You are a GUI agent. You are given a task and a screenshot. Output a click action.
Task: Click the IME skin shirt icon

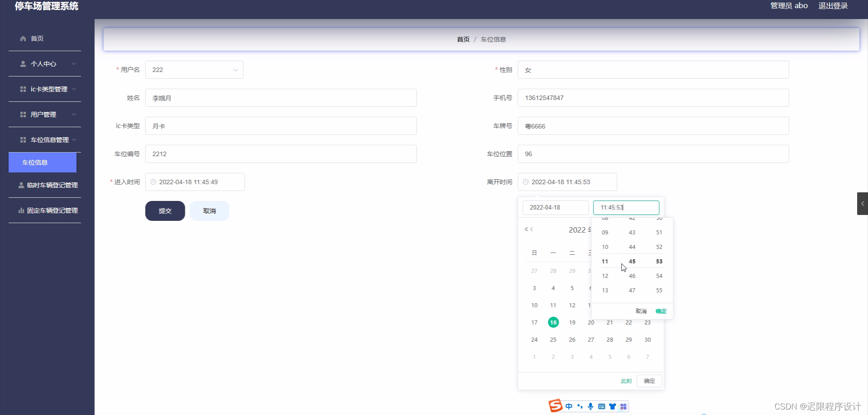coord(613,406)
